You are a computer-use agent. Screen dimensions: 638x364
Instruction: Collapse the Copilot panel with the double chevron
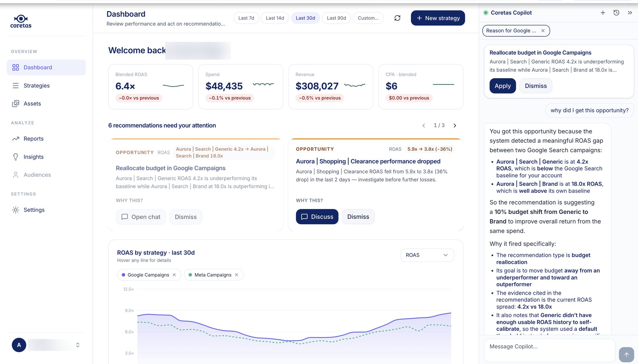[x=630, y=13]
